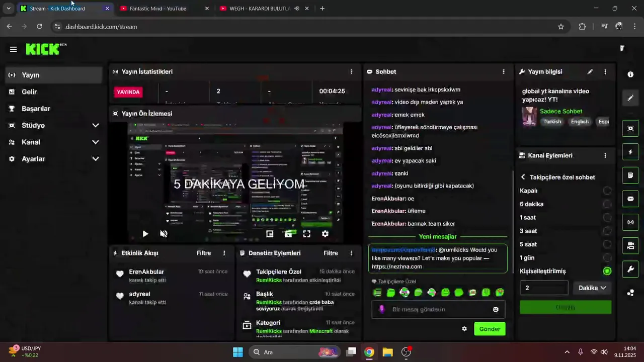Open Kanal Eylemleri panel options menu
644x362 pixels.
[605, 156]
